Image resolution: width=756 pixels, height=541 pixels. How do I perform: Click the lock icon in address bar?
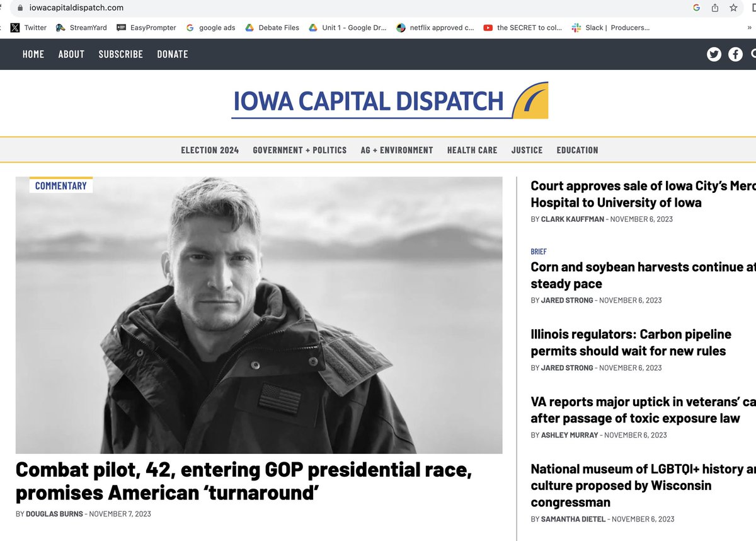tap(19, 8)
